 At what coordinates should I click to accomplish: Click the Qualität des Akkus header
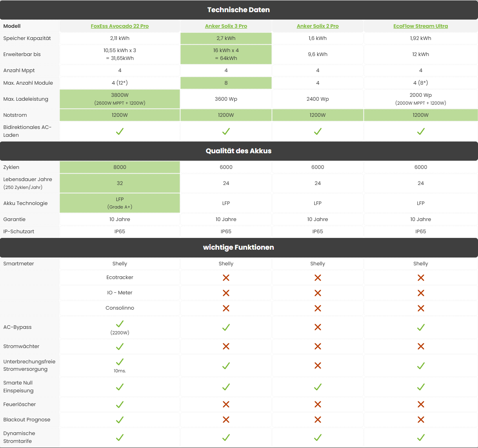pyautogui.click(x=238, y=151)
